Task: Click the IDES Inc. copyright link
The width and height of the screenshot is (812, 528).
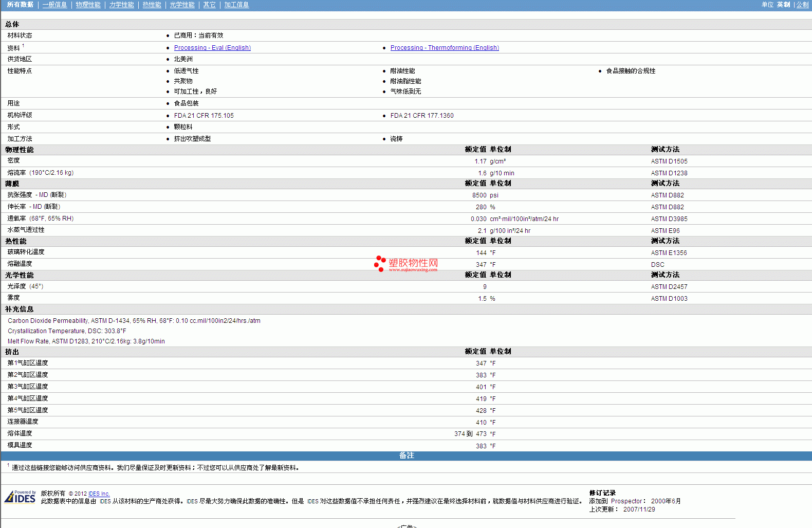Action: (99, 494)
